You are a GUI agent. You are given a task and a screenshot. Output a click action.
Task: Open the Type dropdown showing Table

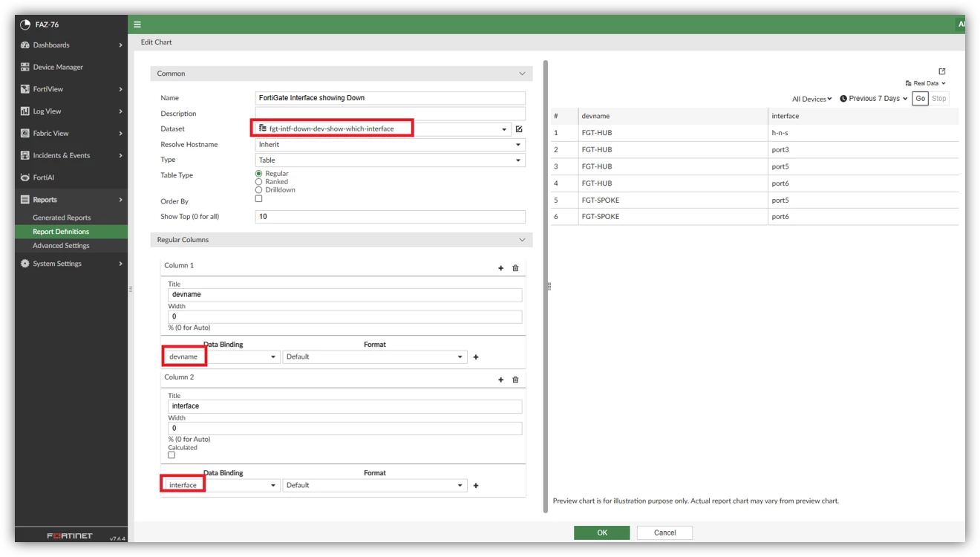click(x=390, y=160)
